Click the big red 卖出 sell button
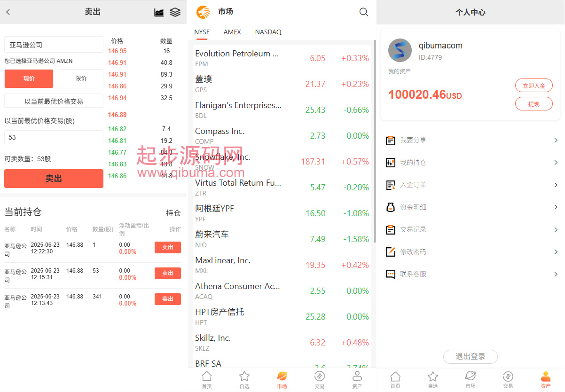 point(54,179)
